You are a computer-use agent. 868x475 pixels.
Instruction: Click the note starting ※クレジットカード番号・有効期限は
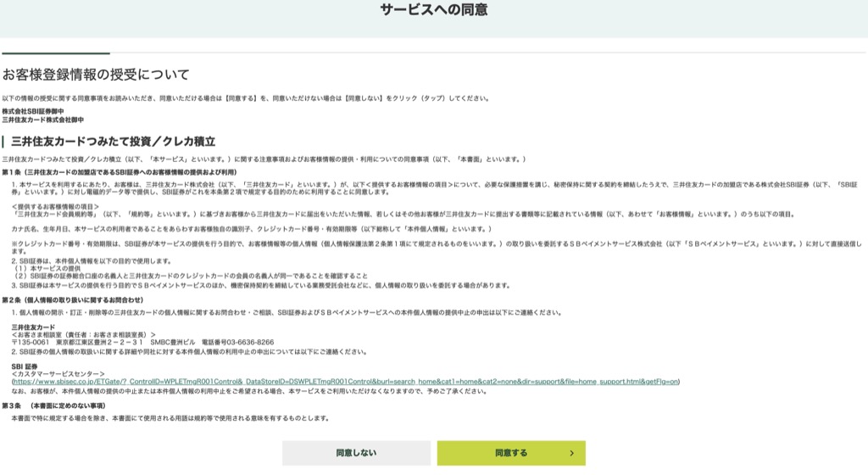[x=437, y=247]
